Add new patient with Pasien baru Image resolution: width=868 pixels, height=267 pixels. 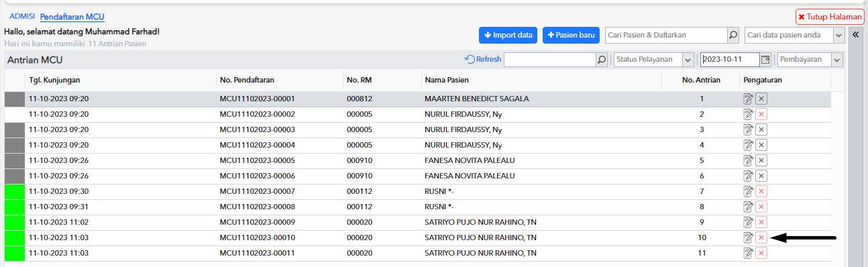[x=571, y=35]
